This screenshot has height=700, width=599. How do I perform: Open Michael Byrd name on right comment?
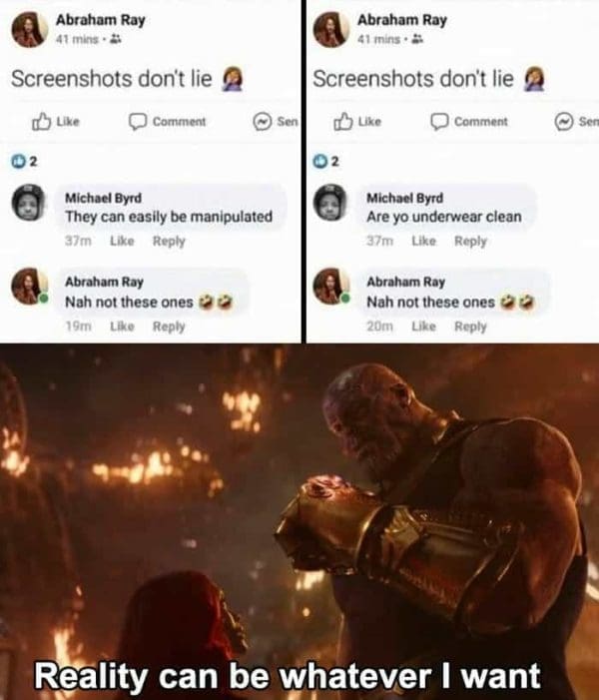[x=405, y=198]
